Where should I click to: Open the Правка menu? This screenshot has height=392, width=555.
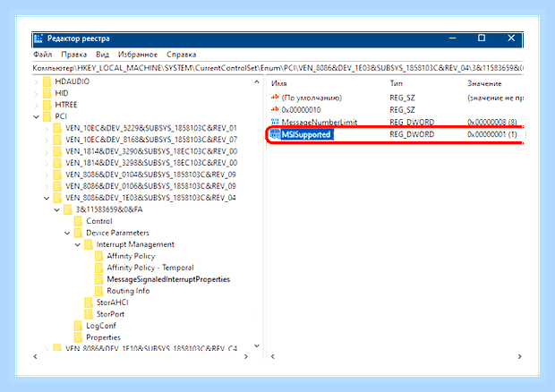[73, 55]
